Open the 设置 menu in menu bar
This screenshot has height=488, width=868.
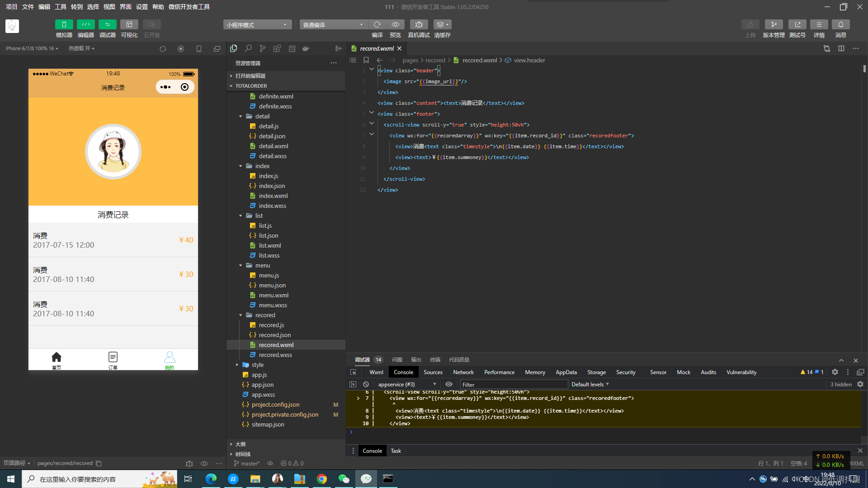click(x=142, y=7)
